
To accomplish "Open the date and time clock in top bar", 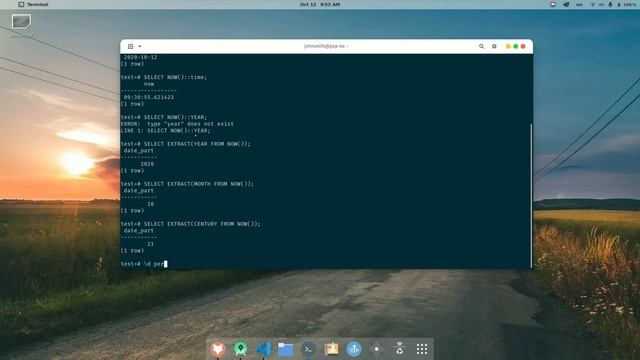I will (x=320, y=4).
